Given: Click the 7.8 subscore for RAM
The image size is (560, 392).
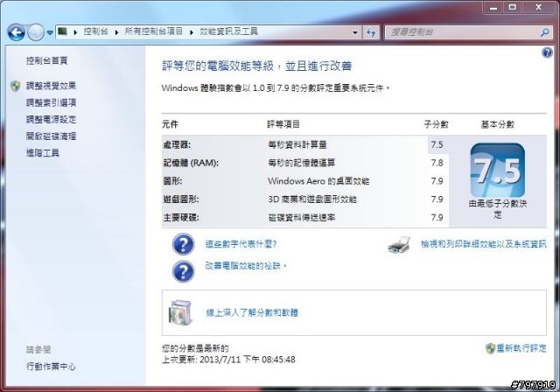Looking at the screenshot, I should pos(437,163).
